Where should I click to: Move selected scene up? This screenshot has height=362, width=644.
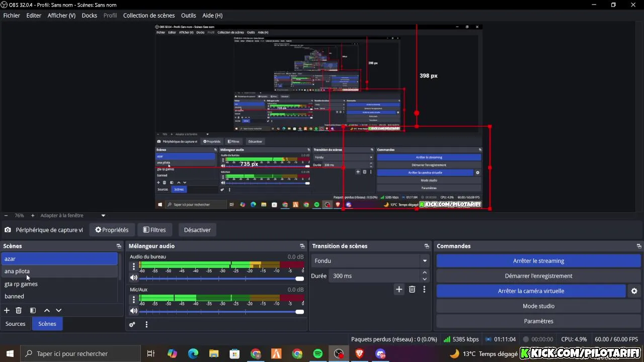(47, 311)
